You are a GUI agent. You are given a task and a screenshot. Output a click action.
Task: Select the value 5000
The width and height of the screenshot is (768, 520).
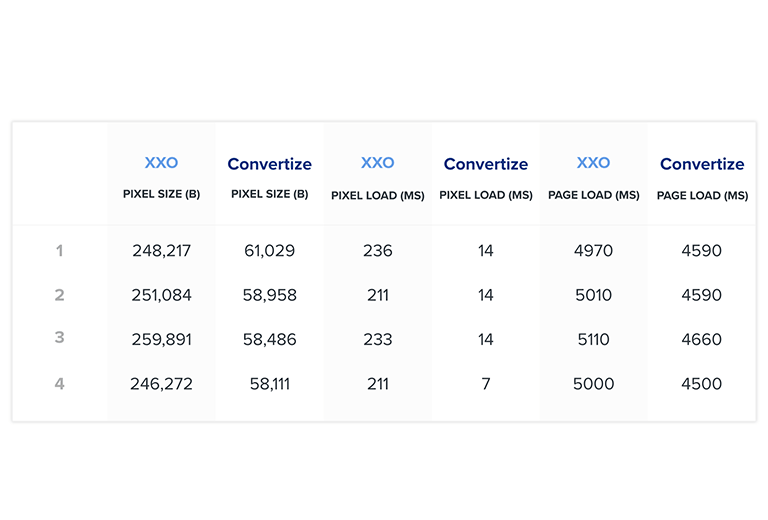593,384
